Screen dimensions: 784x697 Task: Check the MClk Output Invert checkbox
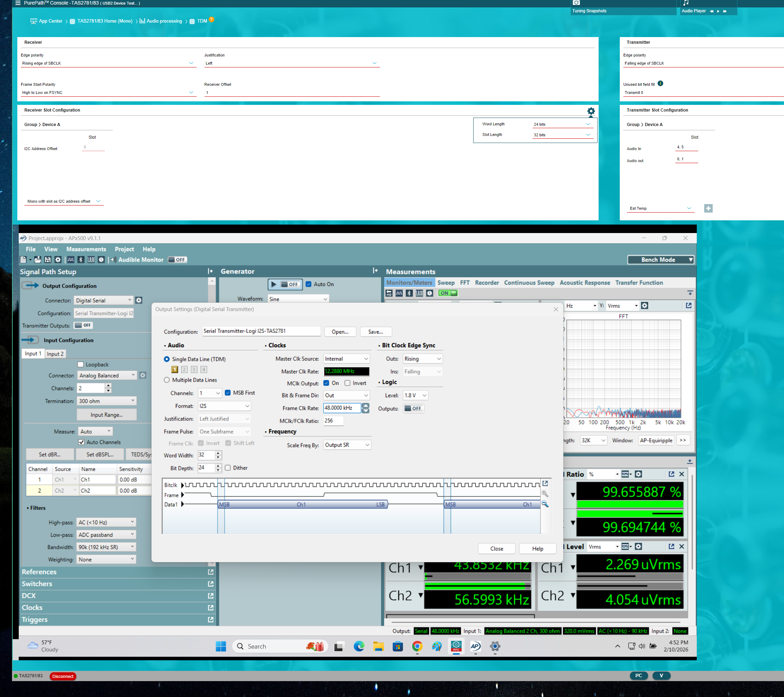point(348,383)
